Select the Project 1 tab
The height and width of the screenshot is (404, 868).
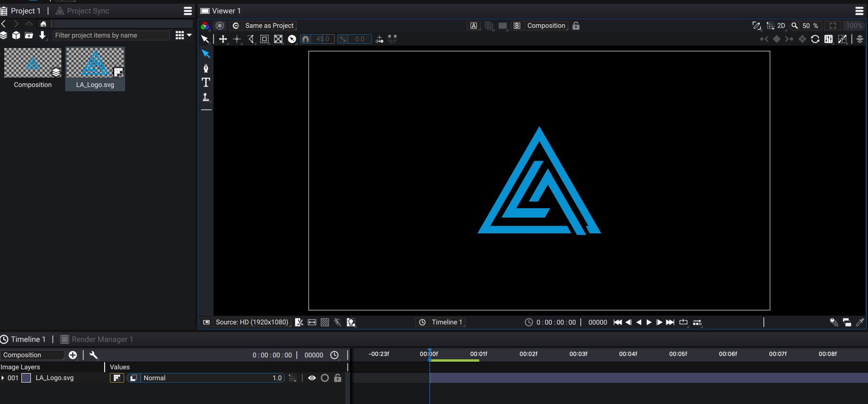click(x=21, y=11)
